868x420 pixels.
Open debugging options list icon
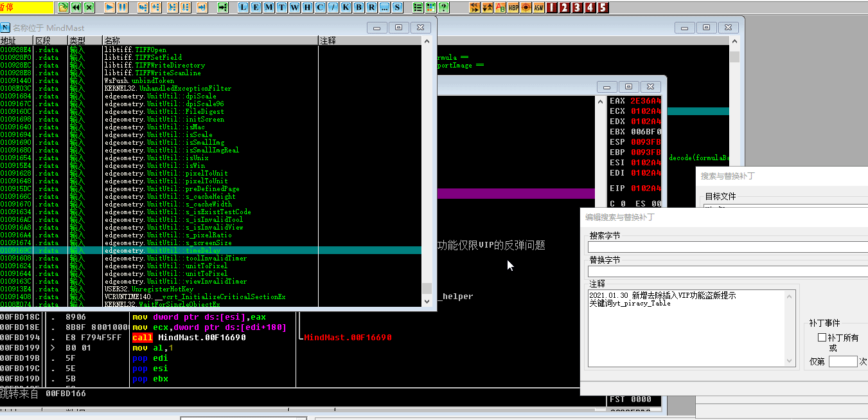click(418, 8)
